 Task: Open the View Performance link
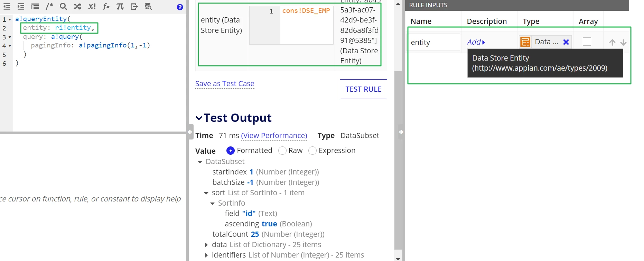point(274,136)
